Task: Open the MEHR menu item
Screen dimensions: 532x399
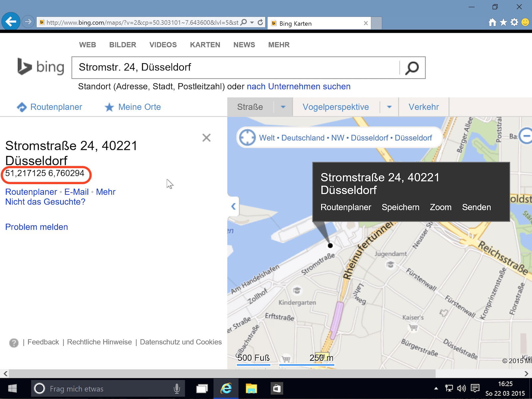Action: point(279,45)
